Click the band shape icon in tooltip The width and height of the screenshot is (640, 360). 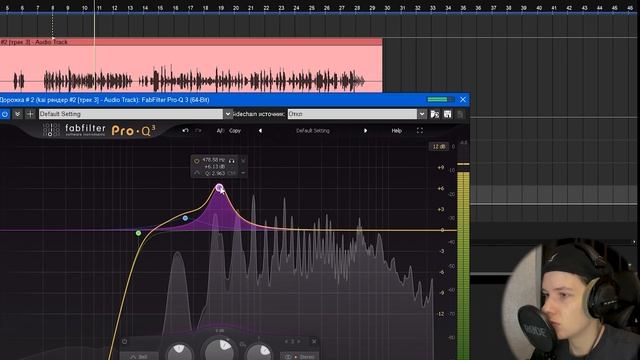(x=197, y=173)
